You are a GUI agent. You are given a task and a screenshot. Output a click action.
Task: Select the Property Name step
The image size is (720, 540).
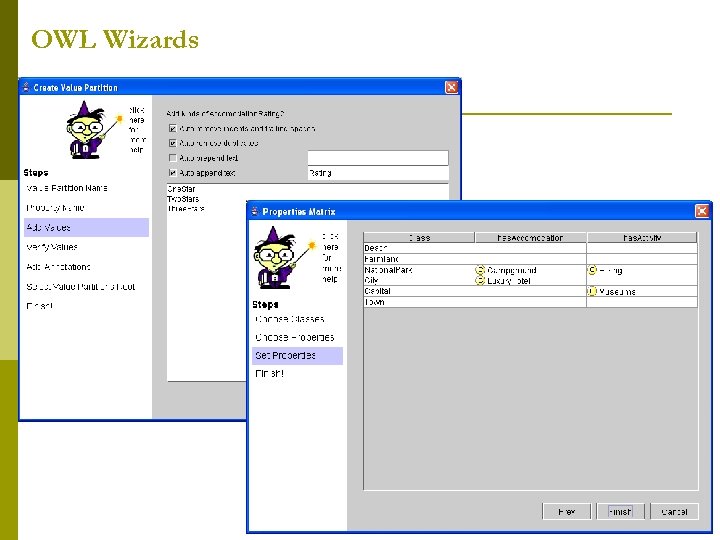[x=56, y=208]
